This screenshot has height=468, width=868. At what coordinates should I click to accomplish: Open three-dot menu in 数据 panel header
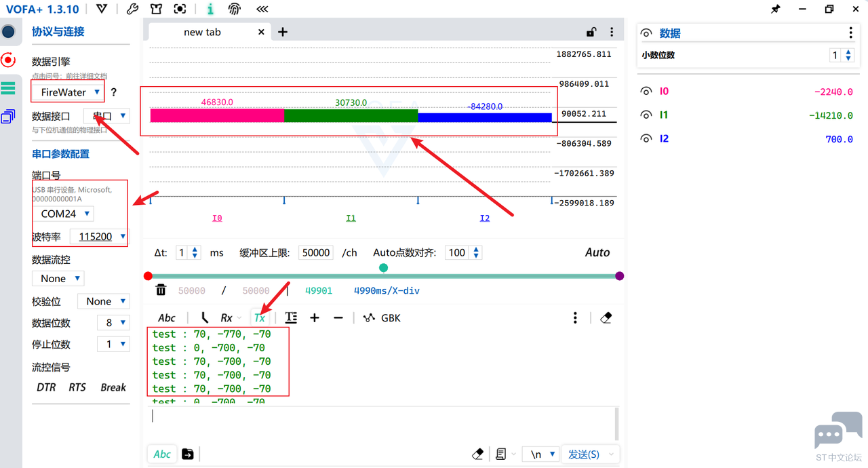850,33
